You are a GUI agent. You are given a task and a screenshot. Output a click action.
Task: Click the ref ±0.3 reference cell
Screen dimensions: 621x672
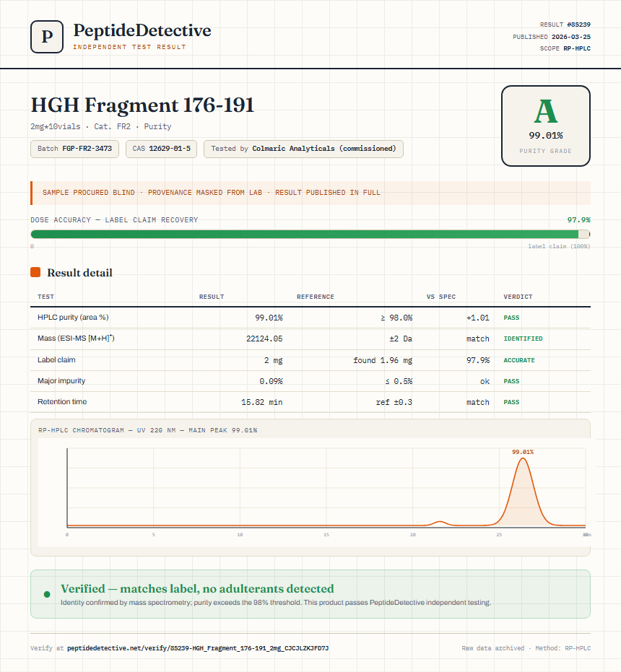(394, 402)
